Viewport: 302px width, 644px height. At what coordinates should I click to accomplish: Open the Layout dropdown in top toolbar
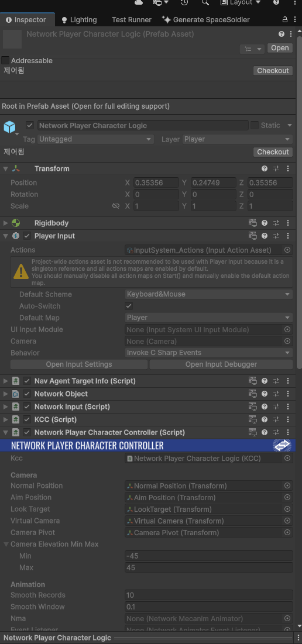(x=241, y=2)
